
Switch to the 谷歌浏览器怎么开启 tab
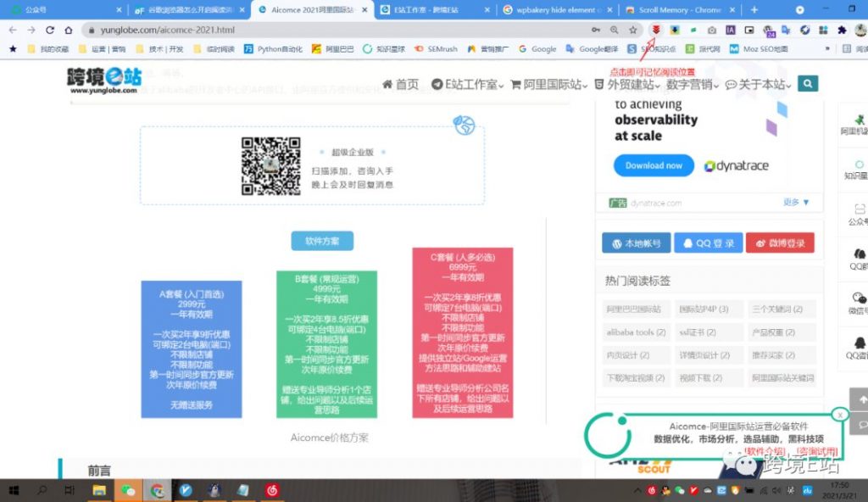click(190, 10)
